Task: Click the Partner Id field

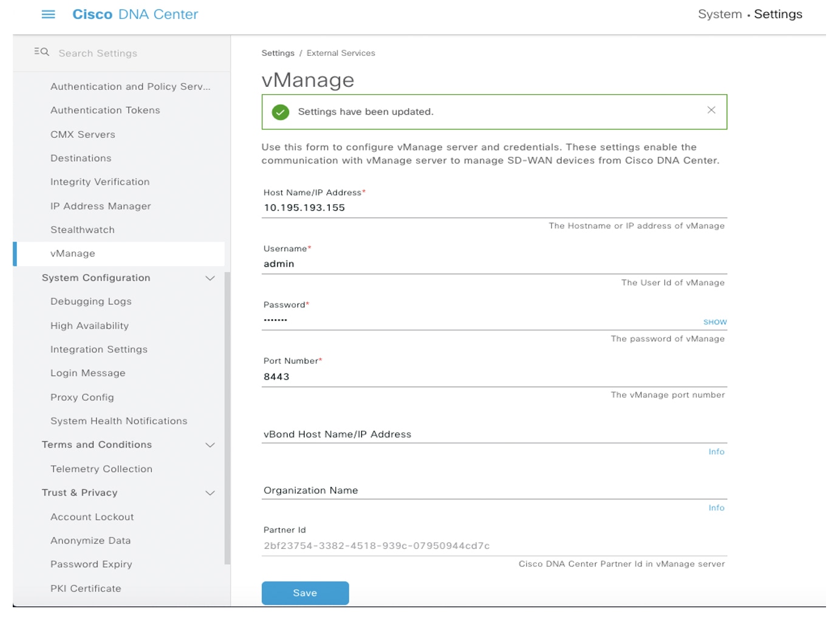Action: click(x=494, y=546)
